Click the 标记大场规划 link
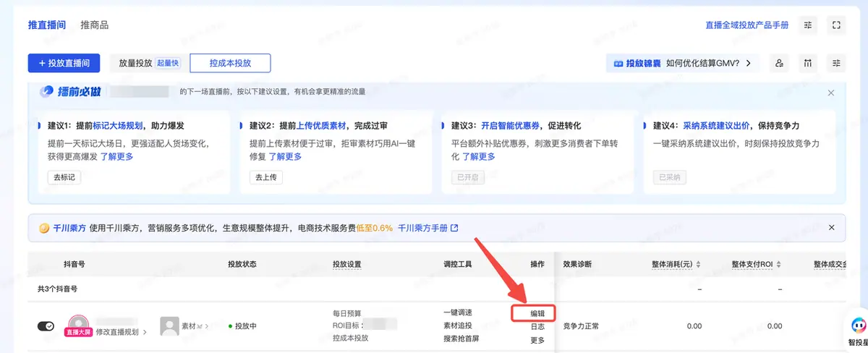The height and width of the screenshot is (353, 868). [118, 126]
